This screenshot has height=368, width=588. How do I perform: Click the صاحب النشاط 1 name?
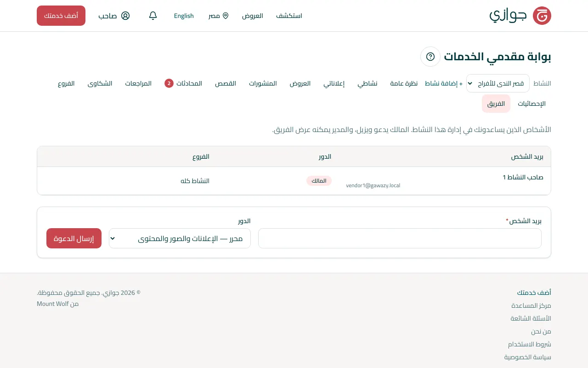[x=523, y=177]
